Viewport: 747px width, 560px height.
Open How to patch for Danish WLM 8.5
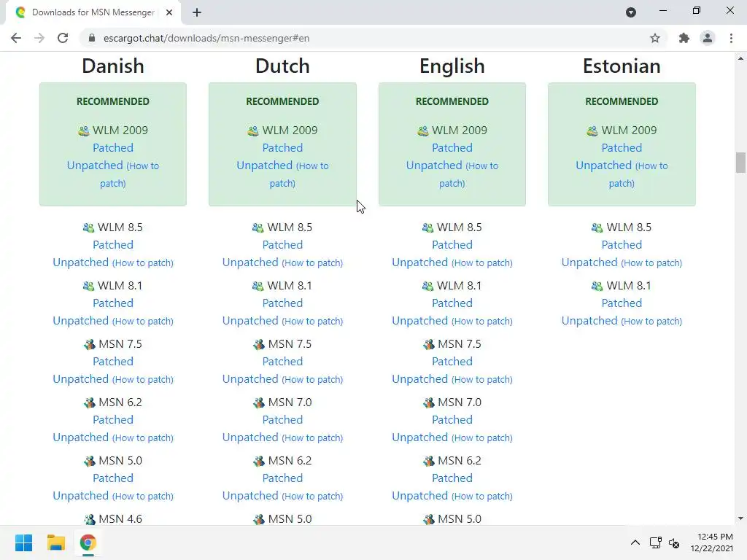point(143,262)
